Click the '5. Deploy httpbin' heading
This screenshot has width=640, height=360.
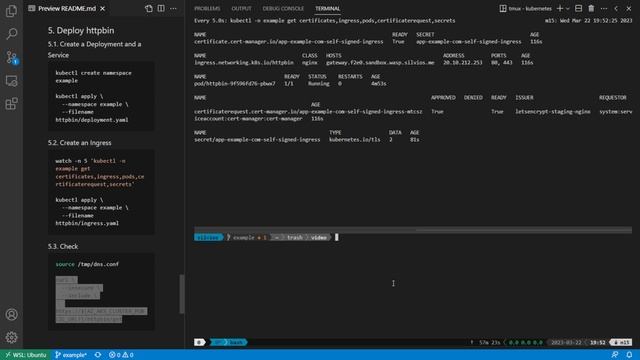[x=81, y=31]
